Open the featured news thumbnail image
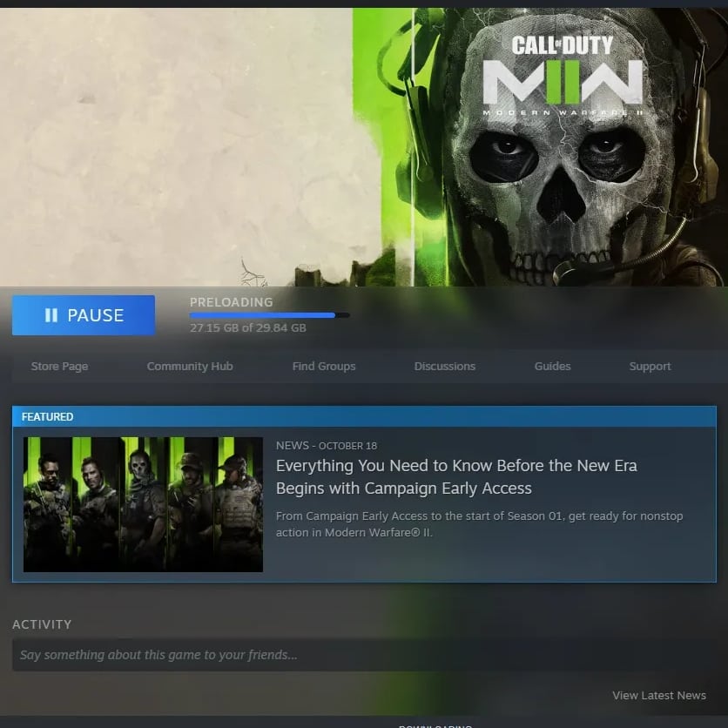Image resolution: width=728 pixels, height=728 pixels. [x=143, y=504]
